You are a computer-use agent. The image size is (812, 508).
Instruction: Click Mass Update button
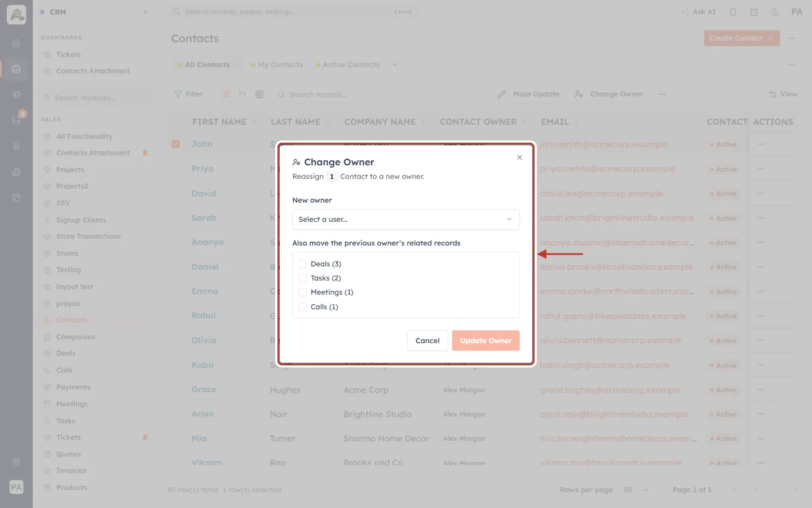click(x=529, y=94)
